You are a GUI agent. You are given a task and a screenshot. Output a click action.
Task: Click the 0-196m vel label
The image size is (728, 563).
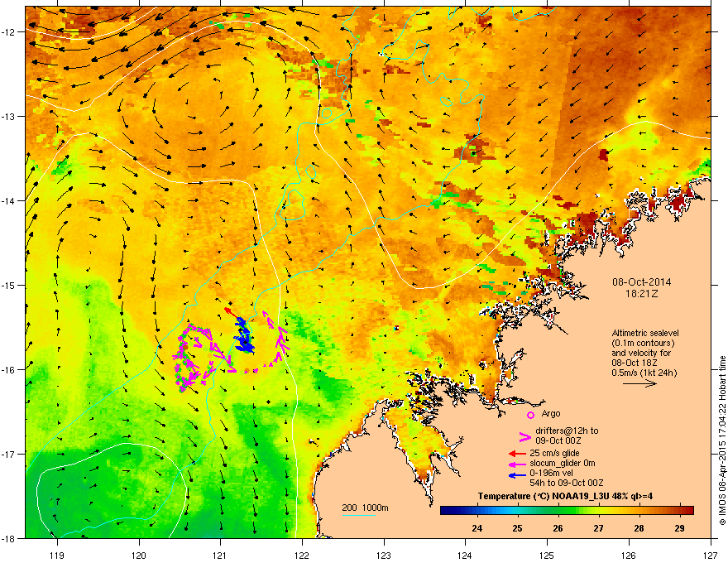coord(551,473)
